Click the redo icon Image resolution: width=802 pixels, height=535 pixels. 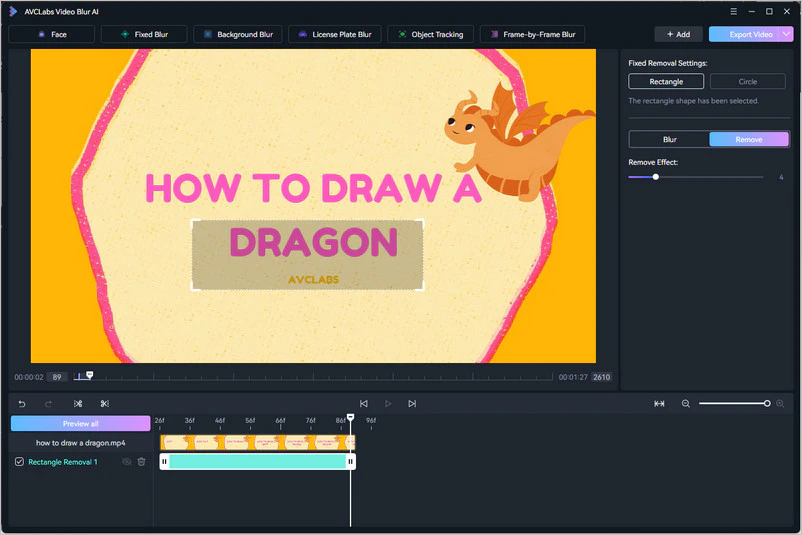(x=48, y=404)
